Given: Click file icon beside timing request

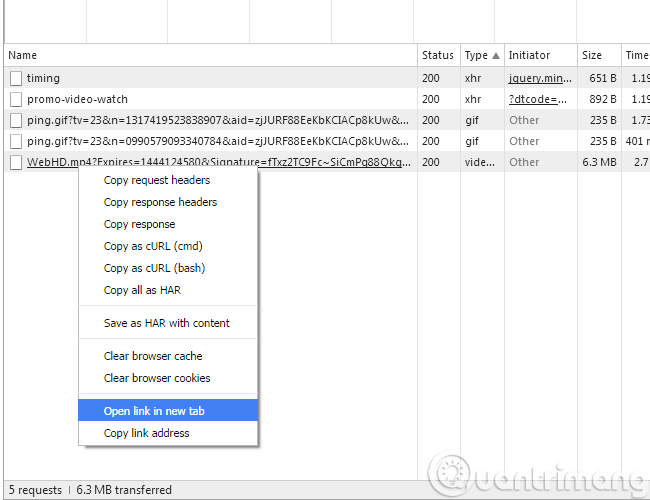Looking at the screenshot, I should (16, 78).
